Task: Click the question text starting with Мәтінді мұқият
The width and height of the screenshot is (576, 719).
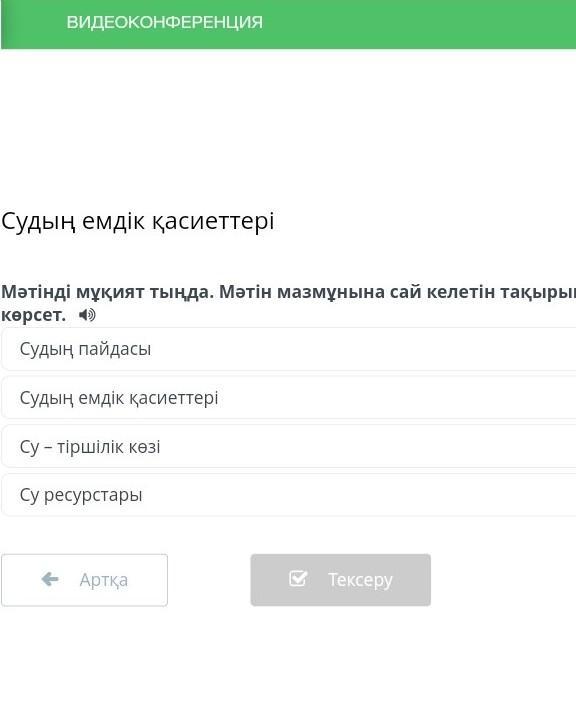Action: pos(288,303)
